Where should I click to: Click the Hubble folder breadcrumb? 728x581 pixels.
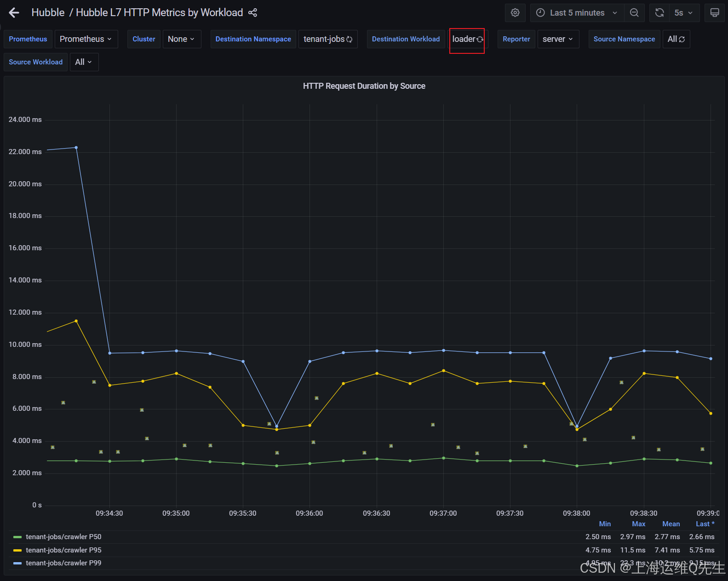pyautogui.click(x=48, y=13)
